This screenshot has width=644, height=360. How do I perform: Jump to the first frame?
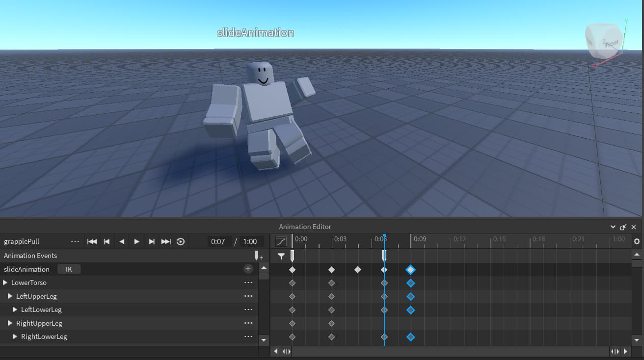[x=92, y=241]
